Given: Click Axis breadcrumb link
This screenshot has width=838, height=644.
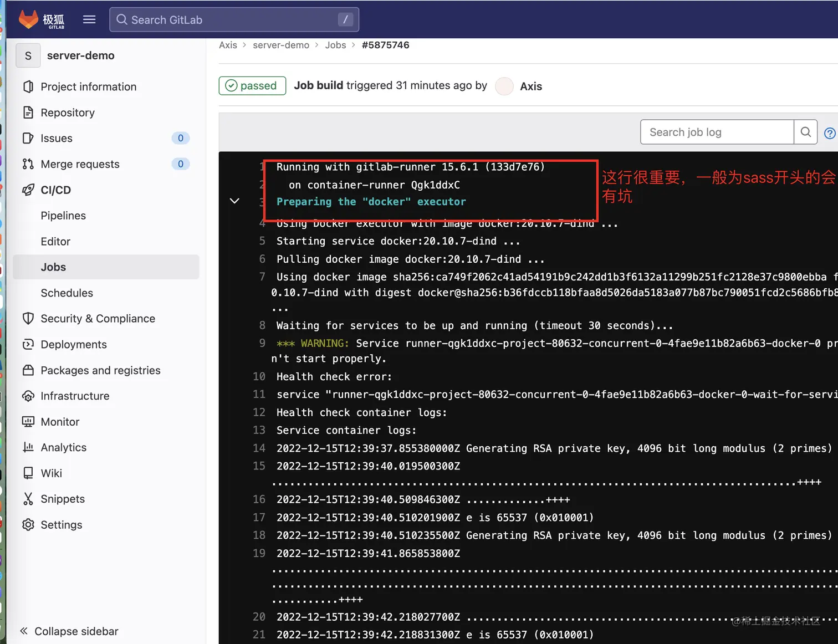Looking at the screenshot, I should [228, 45].
